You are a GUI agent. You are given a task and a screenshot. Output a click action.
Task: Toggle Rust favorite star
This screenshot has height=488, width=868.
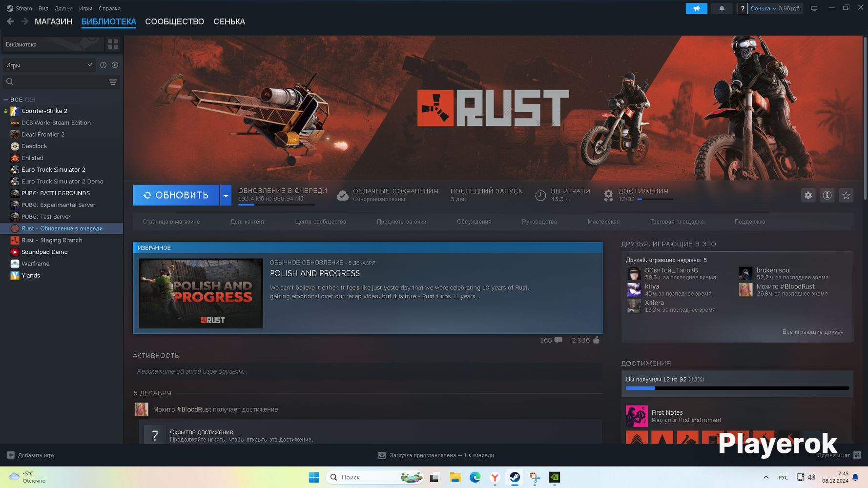846,195
